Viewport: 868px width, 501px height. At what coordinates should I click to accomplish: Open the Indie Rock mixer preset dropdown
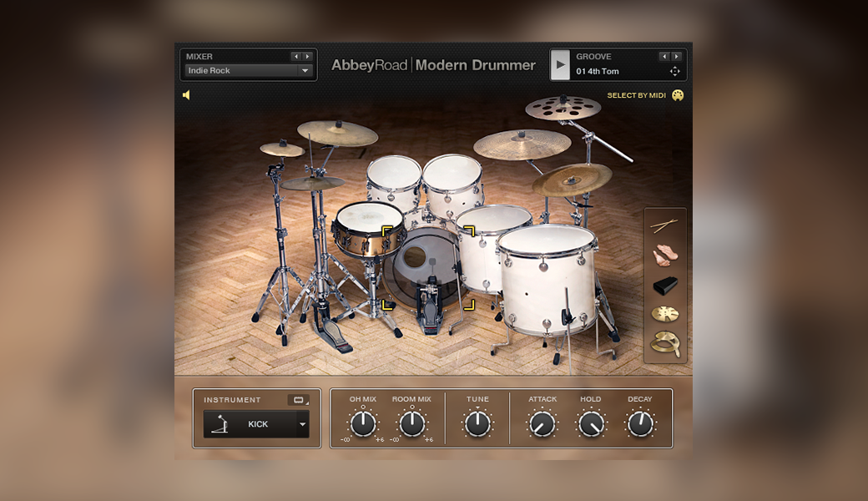pos(305,71)
